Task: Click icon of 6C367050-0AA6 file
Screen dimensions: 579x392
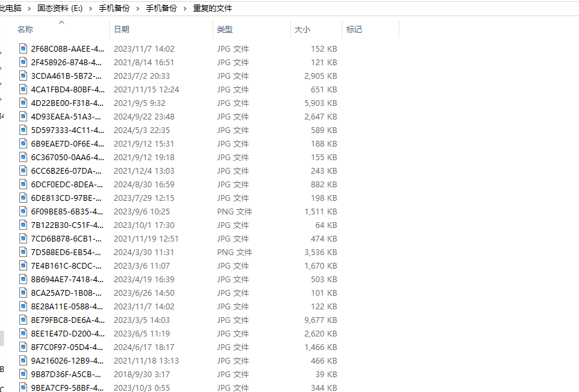Action: tap(23, 157)
